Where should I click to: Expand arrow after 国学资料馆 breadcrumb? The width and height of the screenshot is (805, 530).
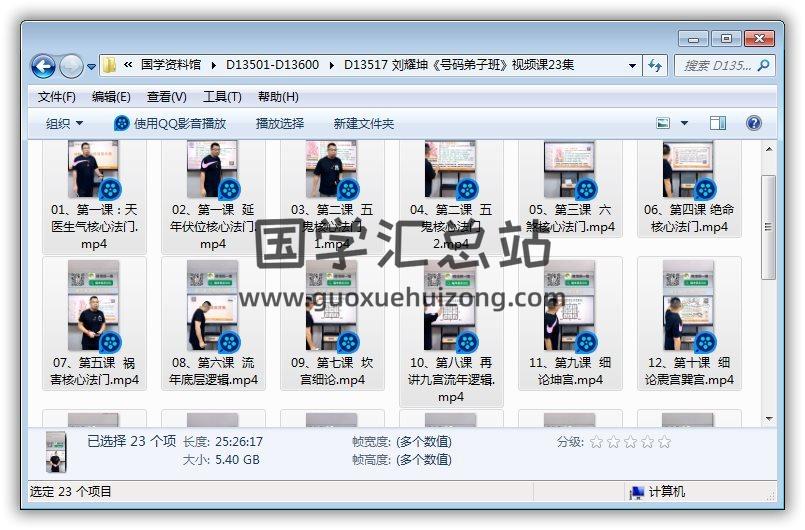pyautogui.click(x=214, y=65)
